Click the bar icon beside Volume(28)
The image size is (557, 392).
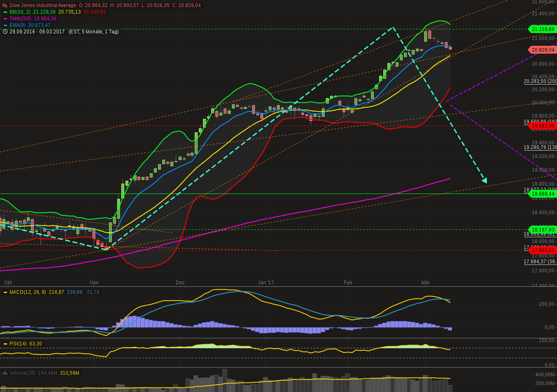5,373
